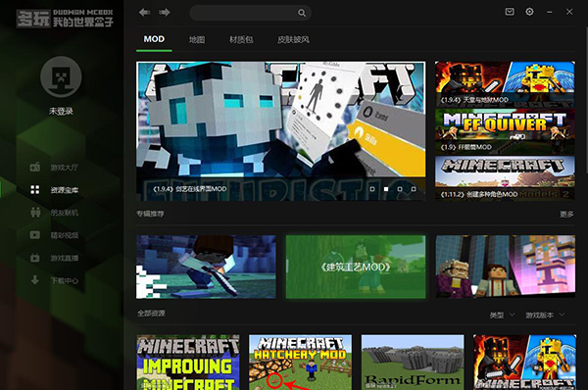
Task: Open the 创建多种角色MOD side banner
Action: point(505,178)
